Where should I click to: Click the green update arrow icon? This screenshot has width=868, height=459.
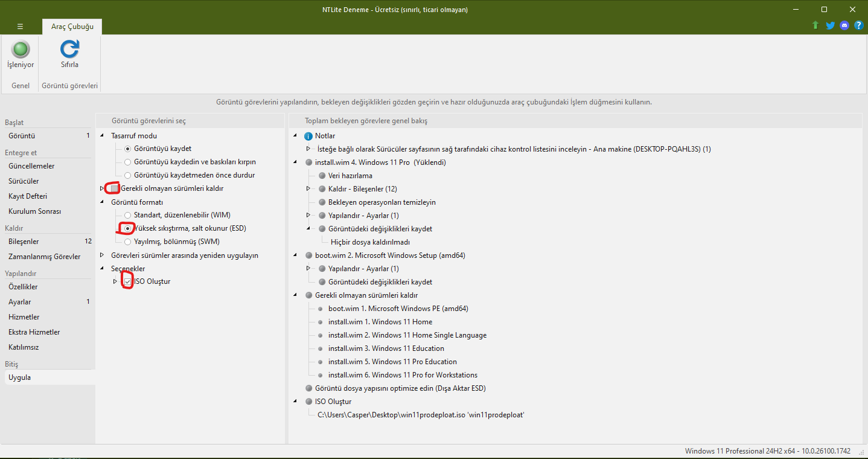(815, 25)
